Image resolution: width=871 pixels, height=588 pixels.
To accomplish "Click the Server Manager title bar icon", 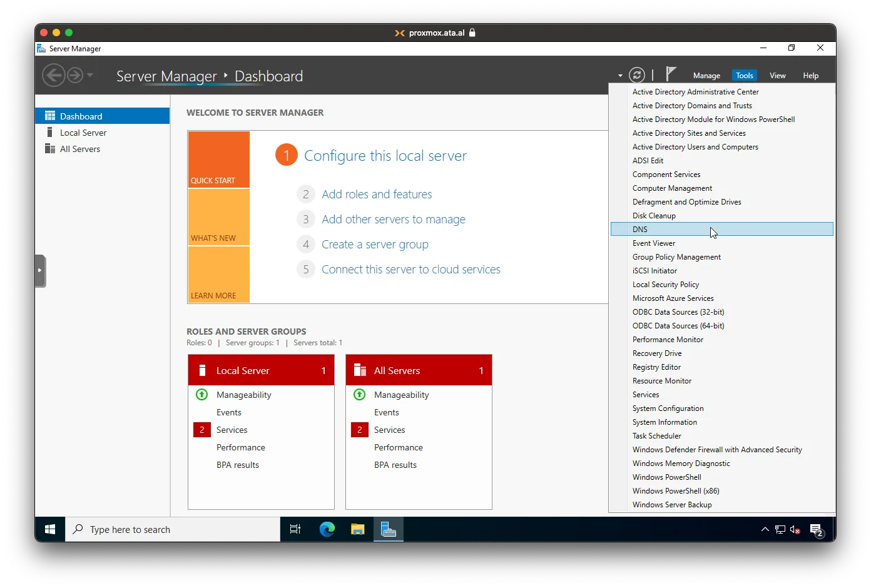I will click(41, 48).
